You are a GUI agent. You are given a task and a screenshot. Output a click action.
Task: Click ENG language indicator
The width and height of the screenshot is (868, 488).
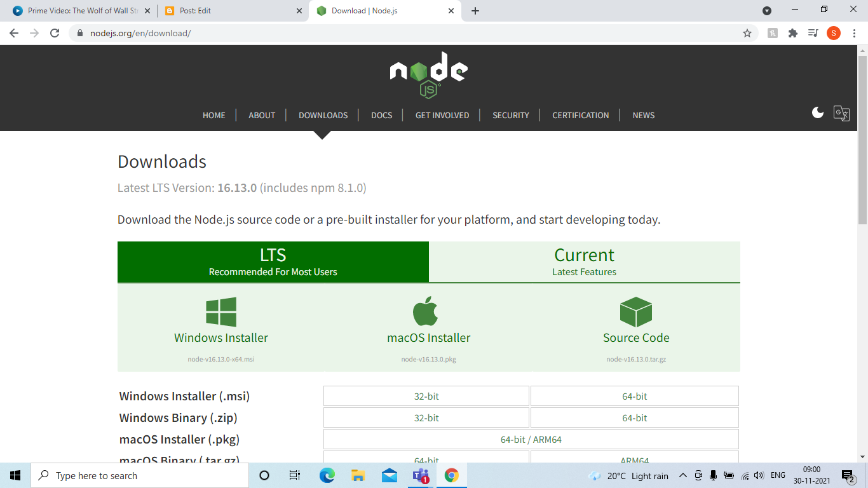[778, 475]
